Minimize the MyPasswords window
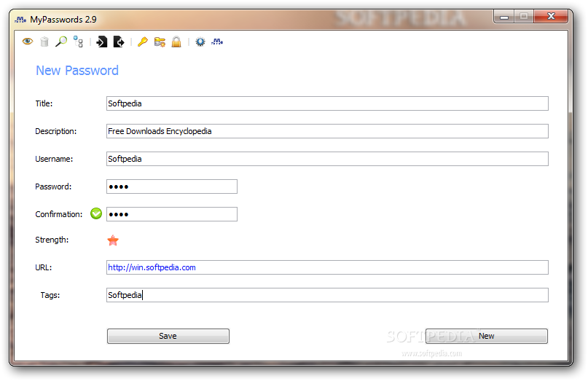This screenshot has height=381, width=588. (x=504, y=17)
